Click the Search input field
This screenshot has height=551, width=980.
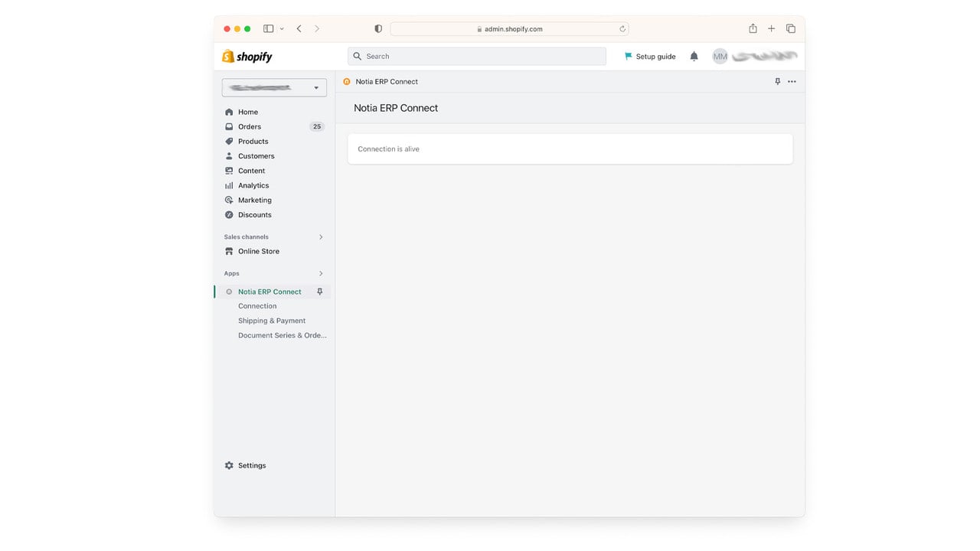coord(476,57)
